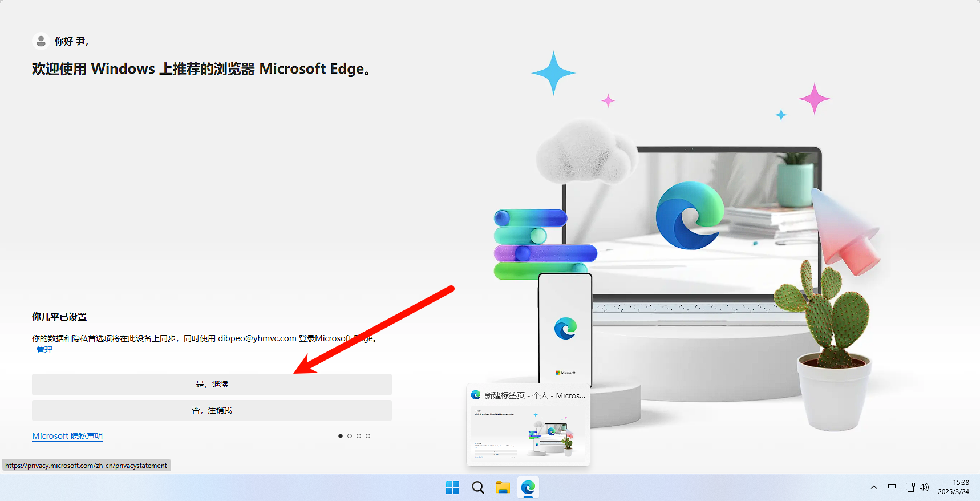Click the 你好 尹 greeting text
Viewport: 980px width, 501px height.
(71, 41)
